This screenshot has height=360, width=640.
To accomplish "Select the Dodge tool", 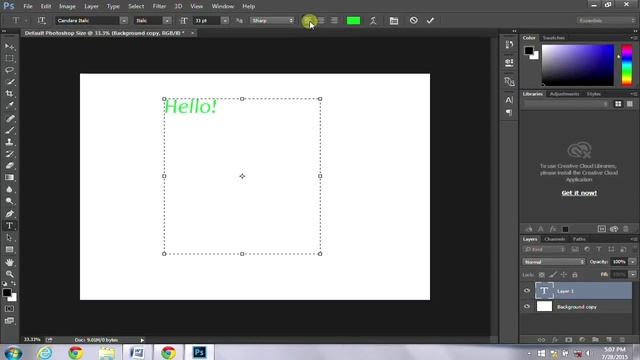I will click(9, 201).
